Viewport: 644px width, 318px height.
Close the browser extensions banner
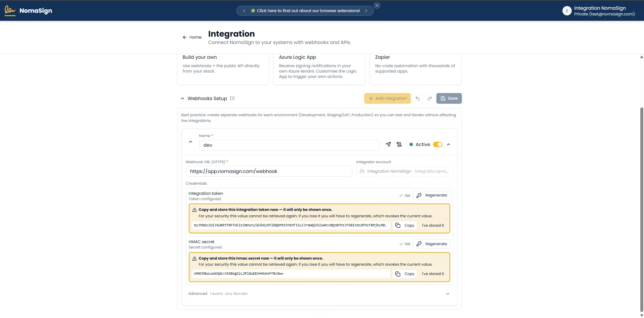tap(377, 5)
